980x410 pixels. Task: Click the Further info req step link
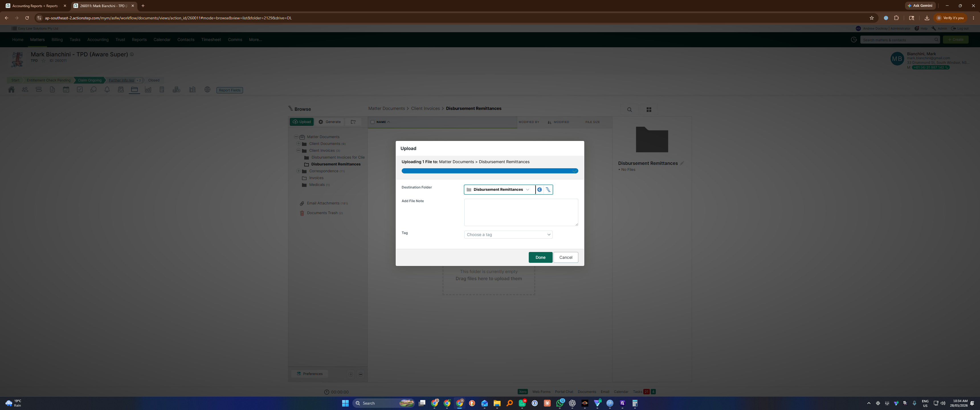pyautogui.click(x=121, y=80)
